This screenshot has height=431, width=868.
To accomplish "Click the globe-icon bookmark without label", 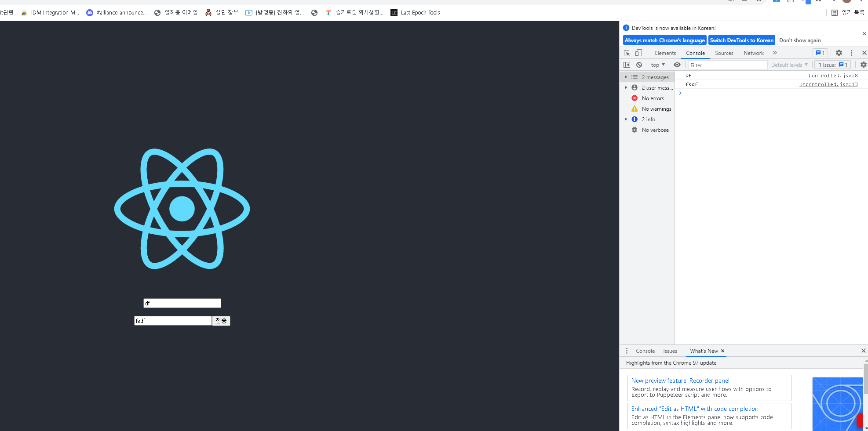I will pos(314,13).
